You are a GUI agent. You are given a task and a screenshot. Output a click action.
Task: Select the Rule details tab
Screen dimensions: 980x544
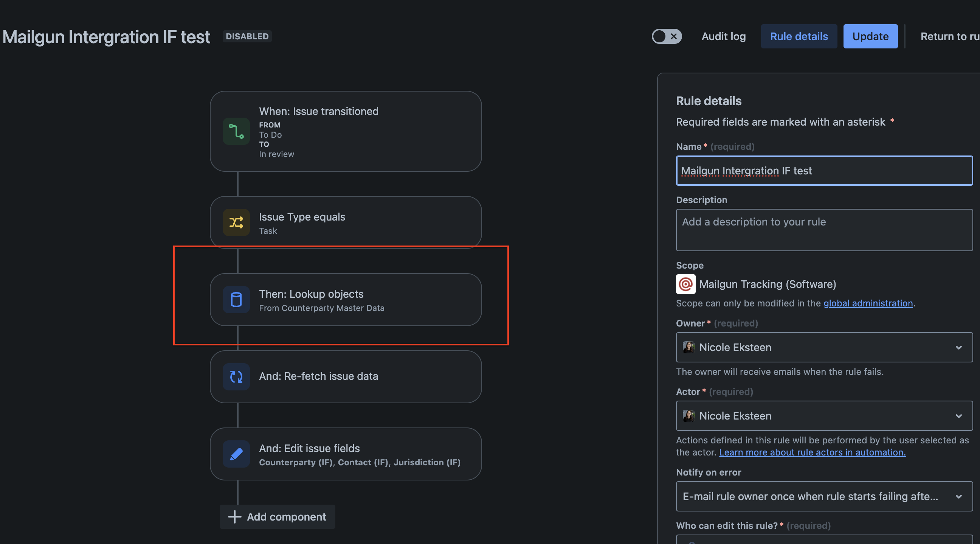coord(799,37)
